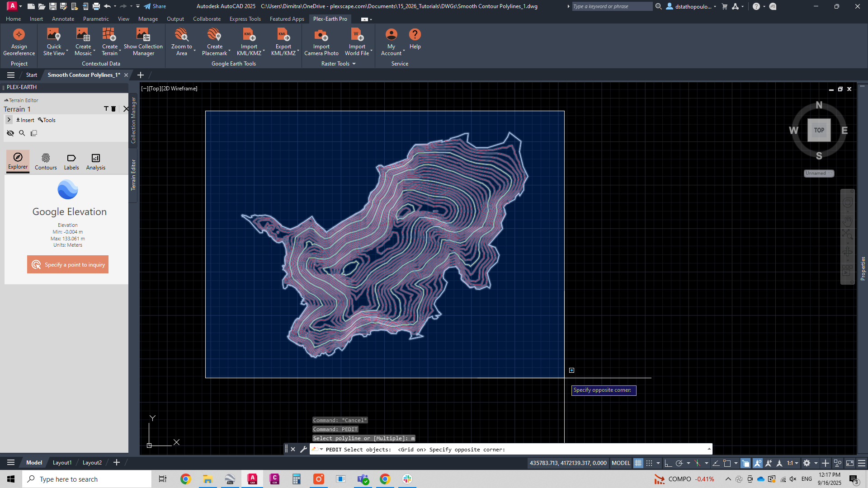Image resolution: width=868 pixels, height=488 pixels.
Task: Zoom to terrain with the magnifier icon
Action: 22,133
